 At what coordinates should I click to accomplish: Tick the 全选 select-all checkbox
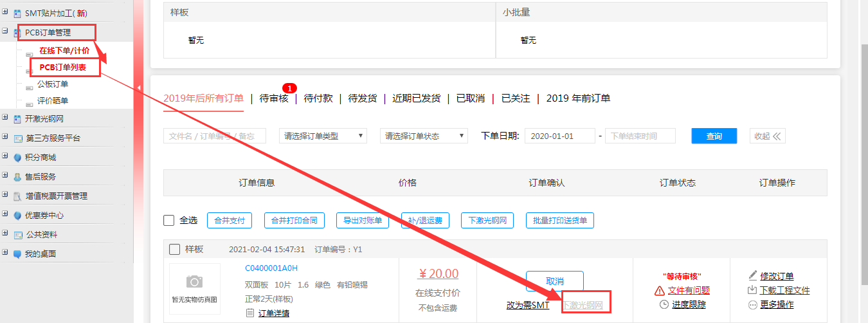(x=169, y=221)
